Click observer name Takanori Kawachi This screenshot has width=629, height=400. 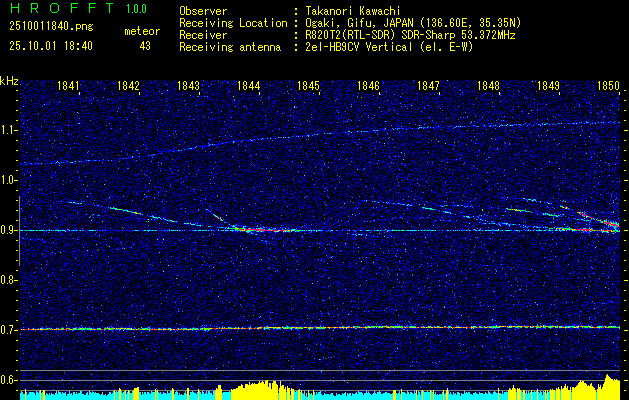tap(353, 11)
